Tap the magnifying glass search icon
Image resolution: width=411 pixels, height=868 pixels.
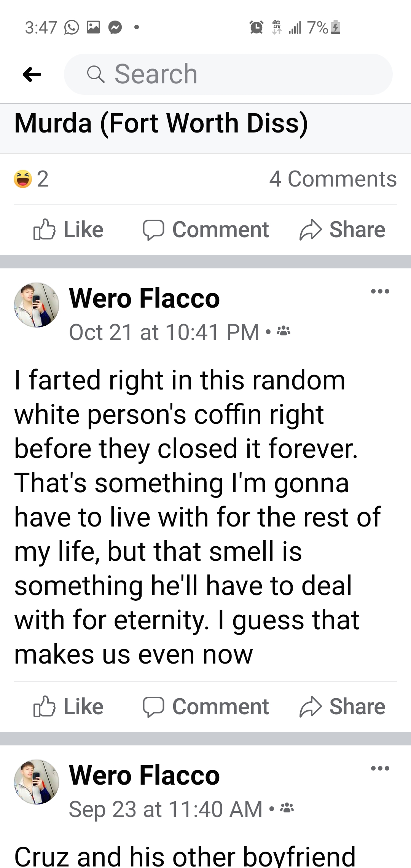click(x=96, y=74)
